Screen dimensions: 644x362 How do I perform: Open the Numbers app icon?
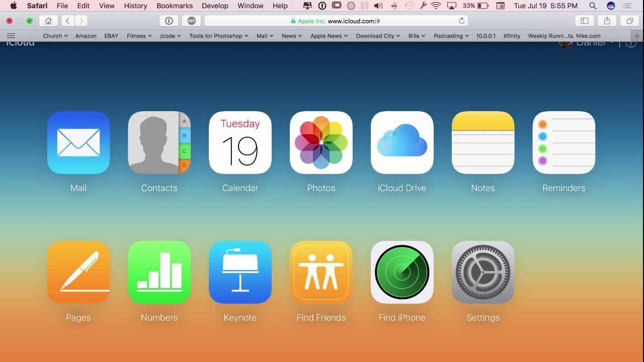point(159,272)
